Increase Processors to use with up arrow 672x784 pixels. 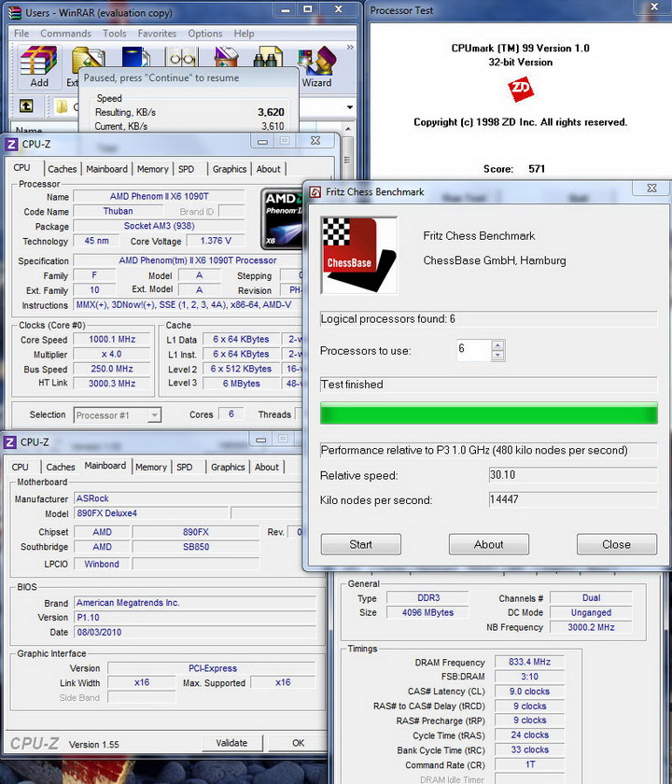[x=497, y=345]
